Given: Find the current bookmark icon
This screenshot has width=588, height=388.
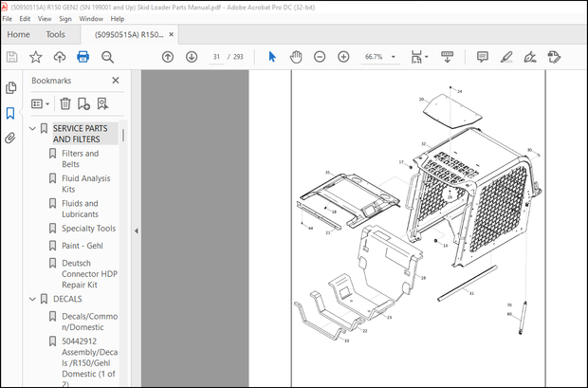Looking at the screenshot, I should pyautogui.click(x=102, y=103).
